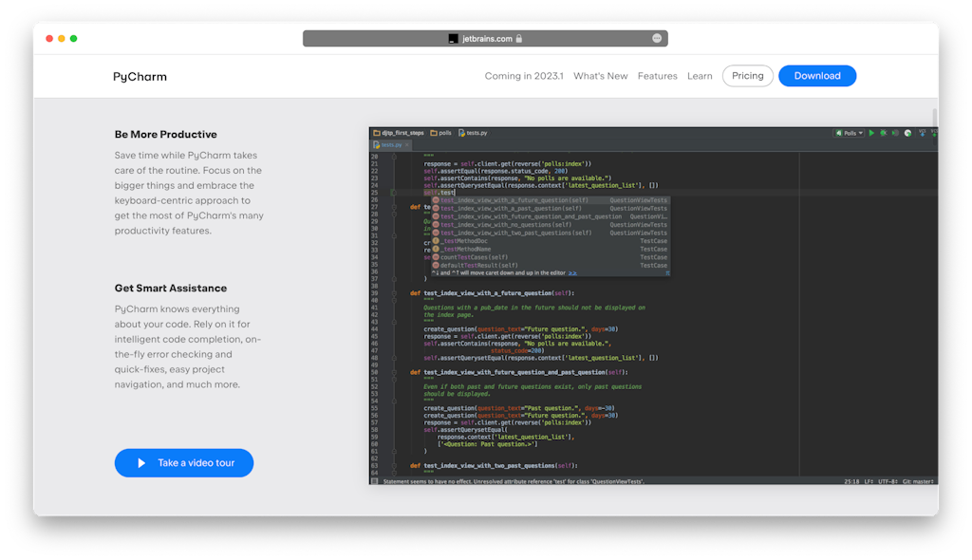Run the Polls configuration with the green play icon
Viewport: 972px width, 560px height.
pyautogui.click(x=871, y=134)
